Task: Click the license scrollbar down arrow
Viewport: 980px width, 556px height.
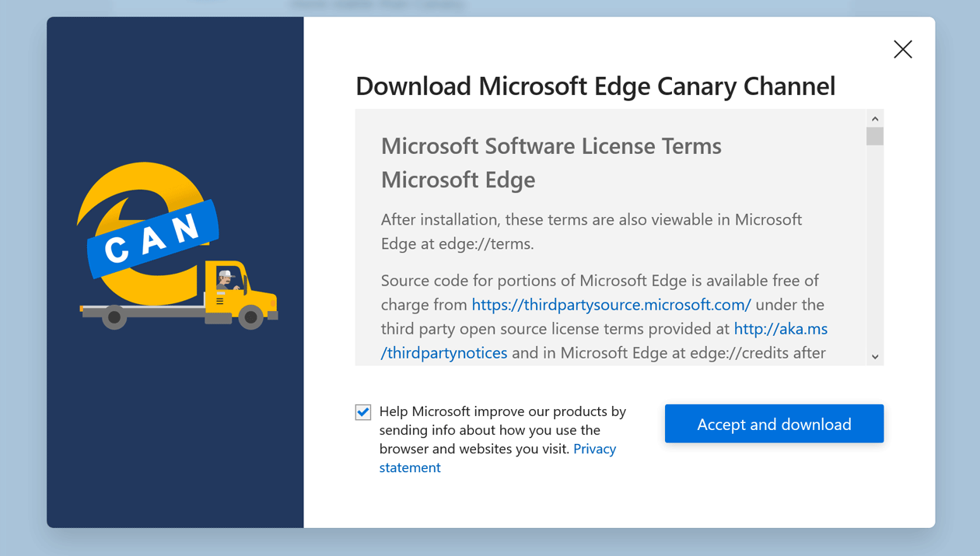Action: tap(875, 357)
